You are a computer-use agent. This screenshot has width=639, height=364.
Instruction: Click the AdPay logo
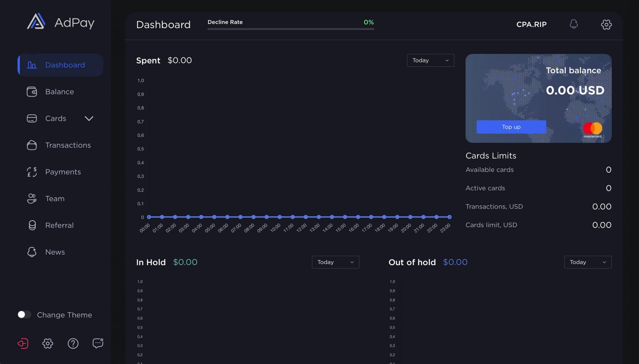click(x=60, y=22)
